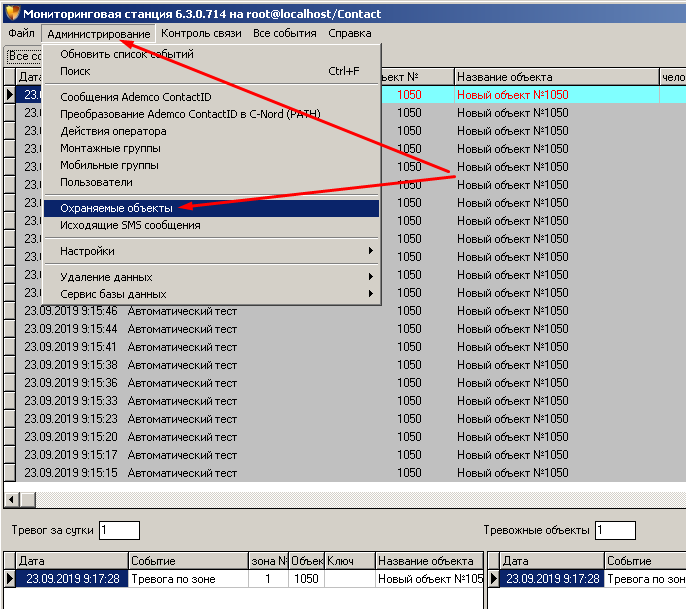Expand the Сервис базы данных submenu

pos(211,294)
